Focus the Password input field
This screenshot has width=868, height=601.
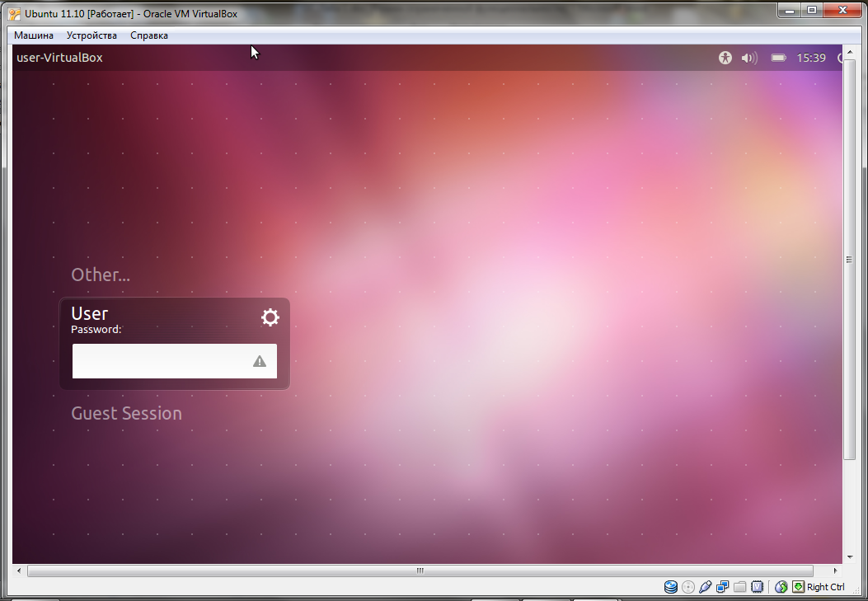click(175, 361)
